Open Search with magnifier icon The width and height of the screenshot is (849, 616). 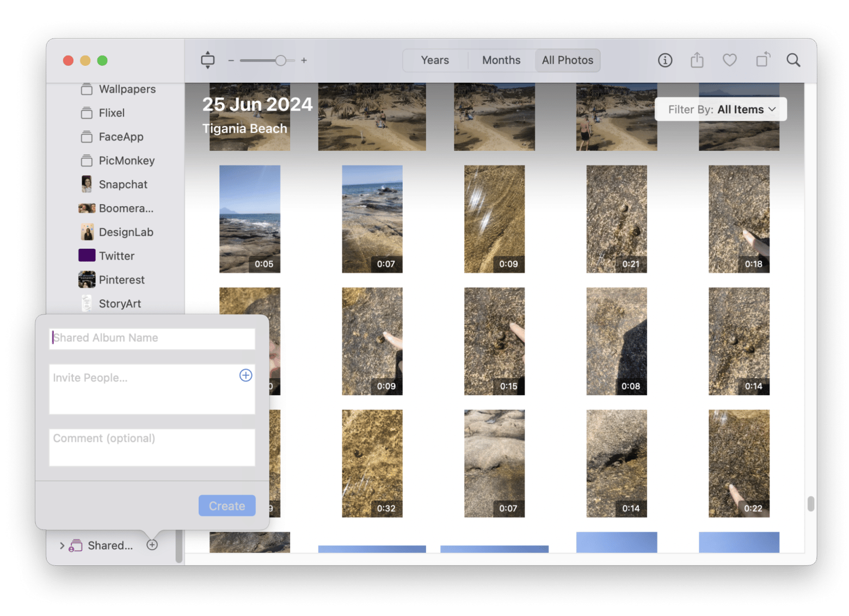pos(793,60)
